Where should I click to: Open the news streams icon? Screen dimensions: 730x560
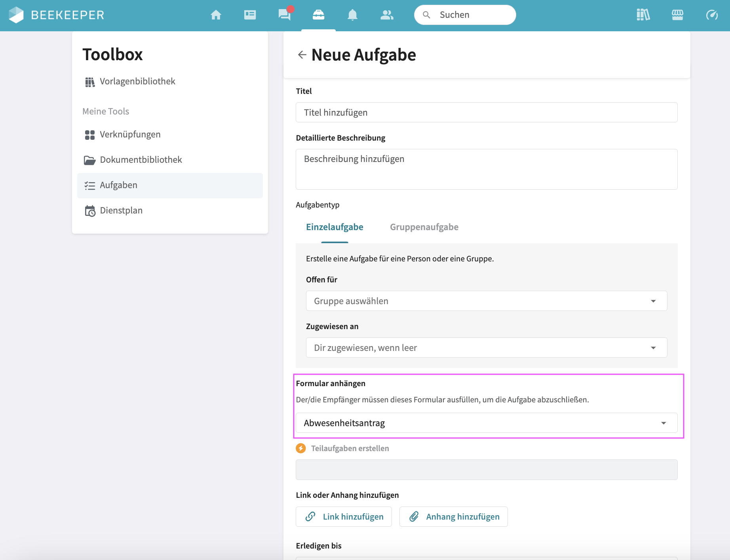pos(250,15)
